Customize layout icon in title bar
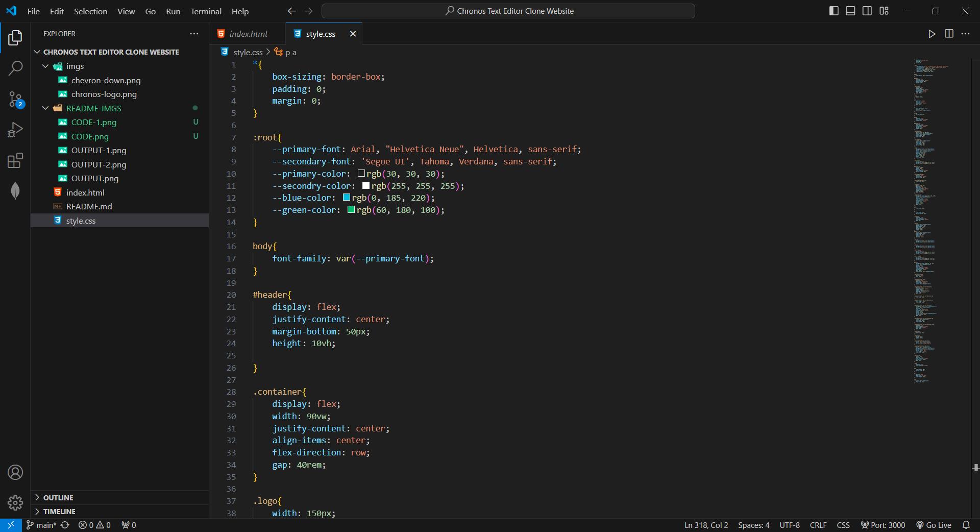The height and width of the screenshot is (532, 980). tap(884, 11)
